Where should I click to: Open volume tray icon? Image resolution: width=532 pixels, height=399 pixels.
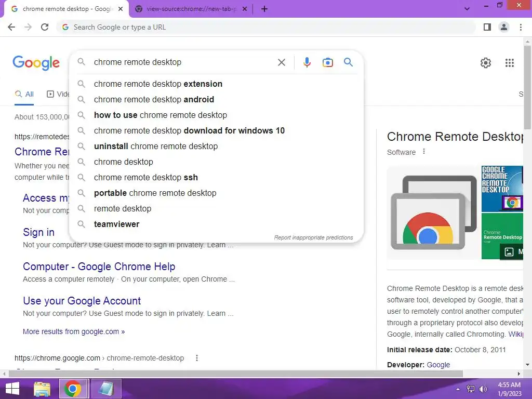pos(483,389)
